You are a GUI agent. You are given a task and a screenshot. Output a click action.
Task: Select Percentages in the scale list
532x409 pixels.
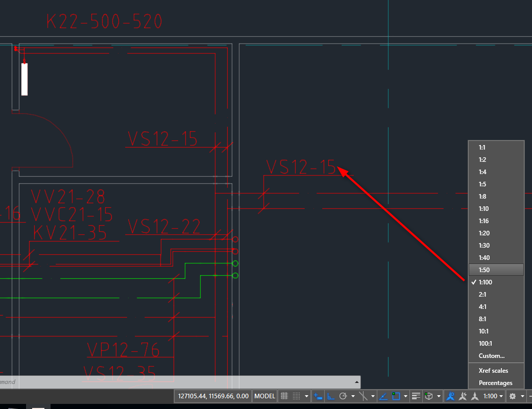coord(497,383)
